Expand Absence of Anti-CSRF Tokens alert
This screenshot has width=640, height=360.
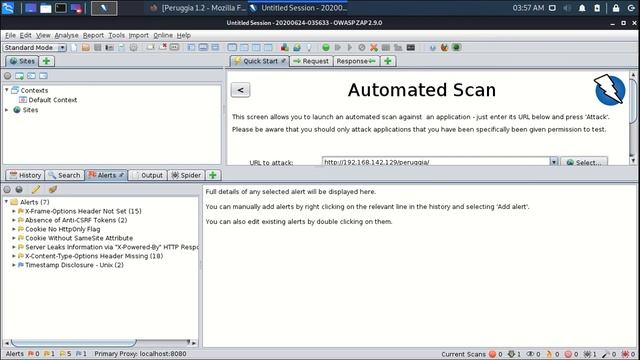coord(13,220)
